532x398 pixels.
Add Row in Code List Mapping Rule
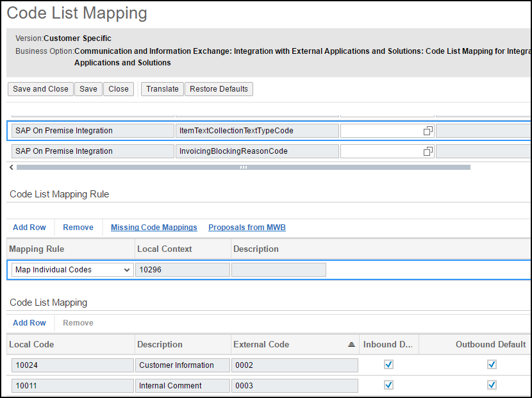coord(29,228)
